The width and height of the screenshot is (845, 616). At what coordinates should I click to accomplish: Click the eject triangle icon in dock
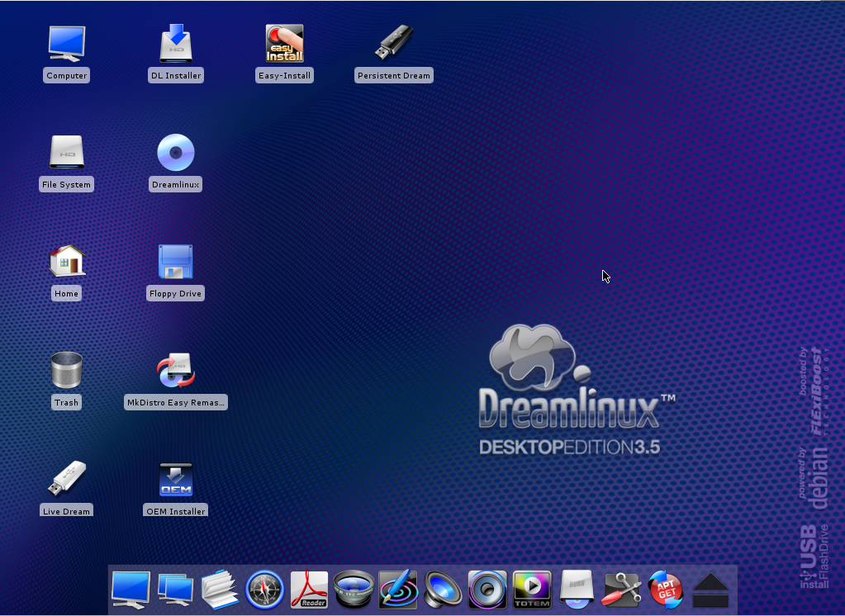(x=710, y=590)
